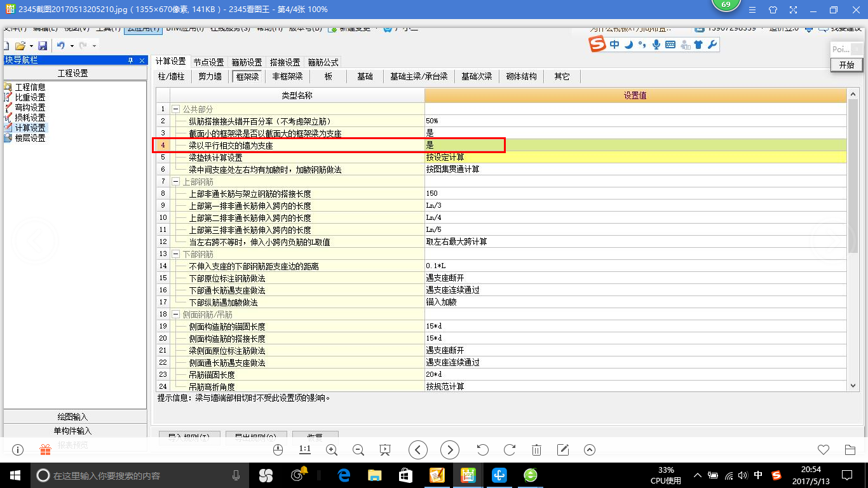Click scroll down arrow of settings table
This screenshot has height=488, width=868.
coord(853,385)
